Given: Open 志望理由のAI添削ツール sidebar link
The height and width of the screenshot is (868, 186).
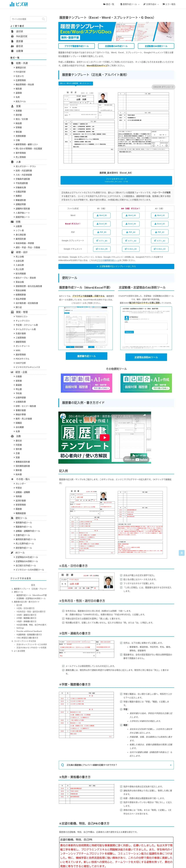Looking at the screenshot, I should coord(27,561).
